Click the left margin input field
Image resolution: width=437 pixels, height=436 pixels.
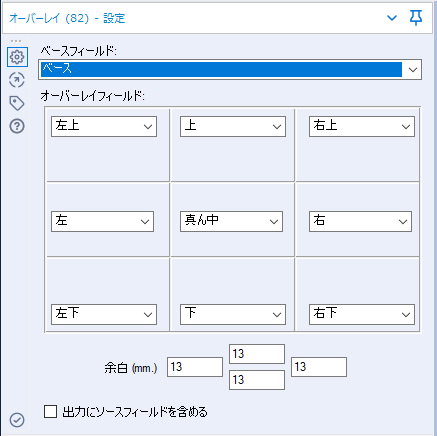[195, 367]
